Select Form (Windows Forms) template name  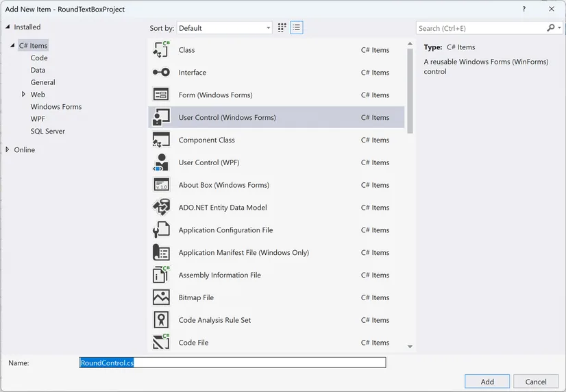click(x=215, y=95)
